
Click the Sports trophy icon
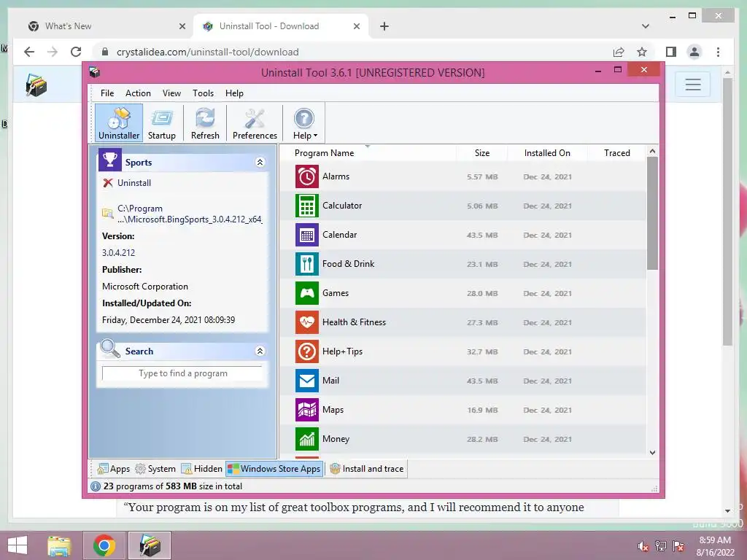110,160
